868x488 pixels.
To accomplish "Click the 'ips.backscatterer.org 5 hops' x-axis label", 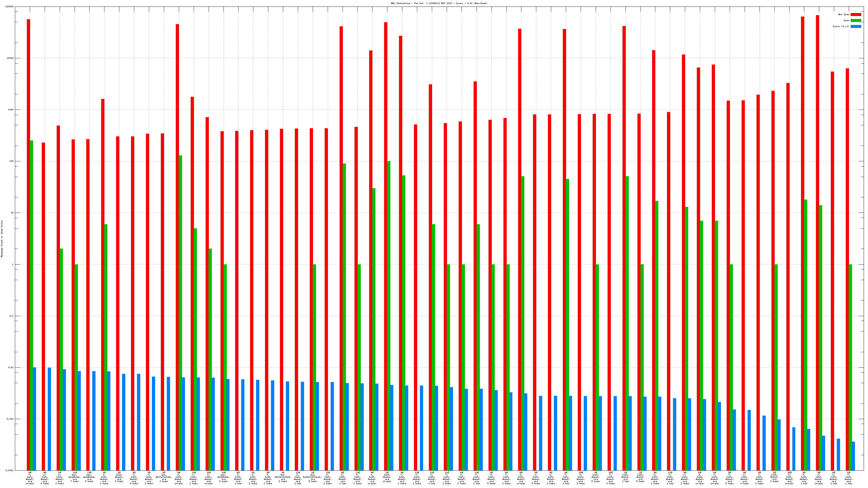I will 313,477.
